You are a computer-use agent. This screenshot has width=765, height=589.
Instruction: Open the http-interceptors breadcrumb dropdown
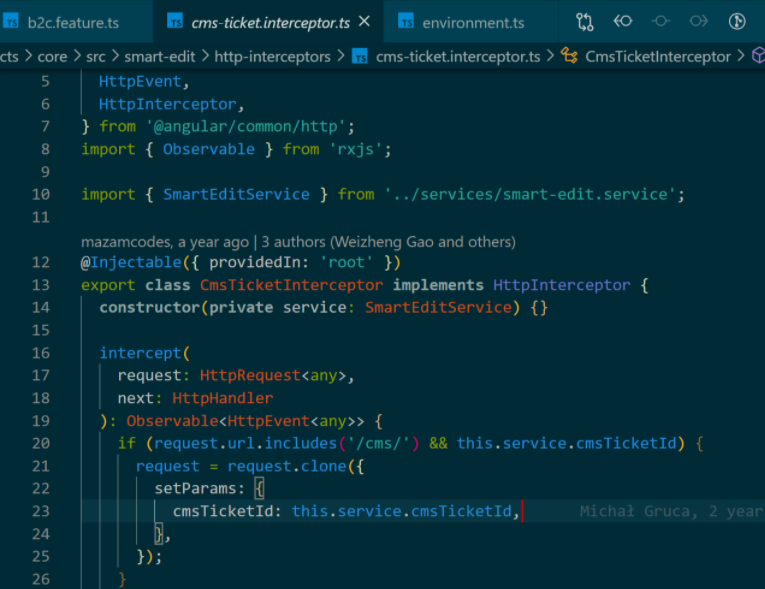(x=272, y=57)
